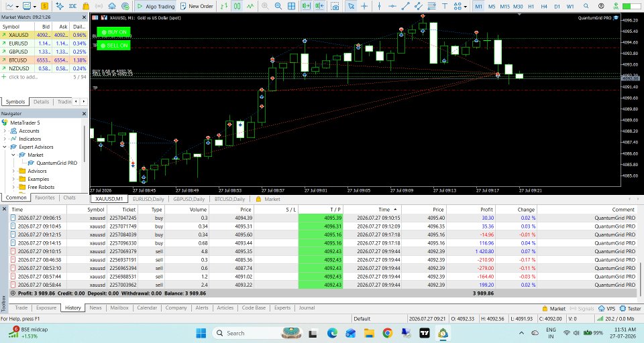Select the Fibonacci retracement tool

point(431,6)
